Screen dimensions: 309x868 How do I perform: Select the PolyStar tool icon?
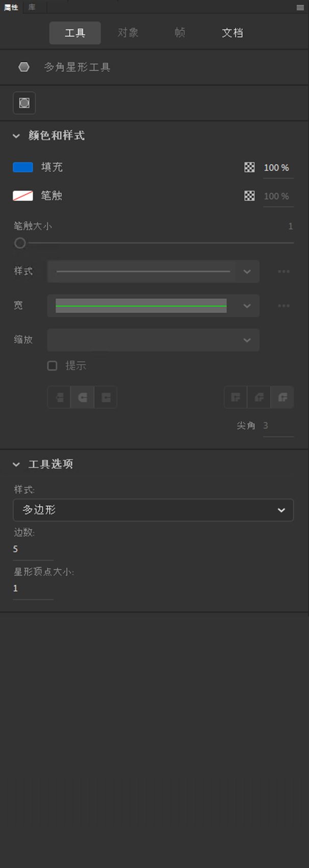click(23, 66)
